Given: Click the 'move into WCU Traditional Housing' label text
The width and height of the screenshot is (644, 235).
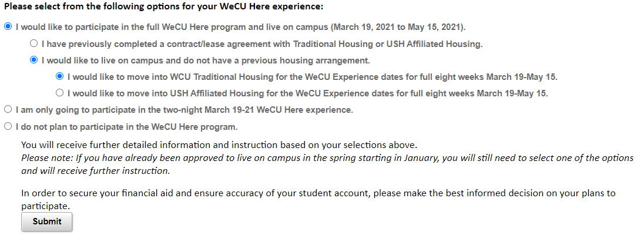Looking at the screenshot, I should 312,76.
